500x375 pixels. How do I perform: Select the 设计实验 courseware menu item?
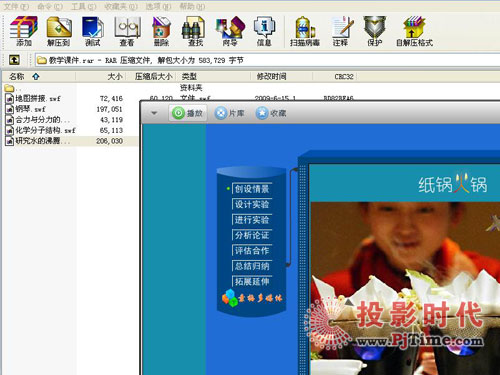252,204
